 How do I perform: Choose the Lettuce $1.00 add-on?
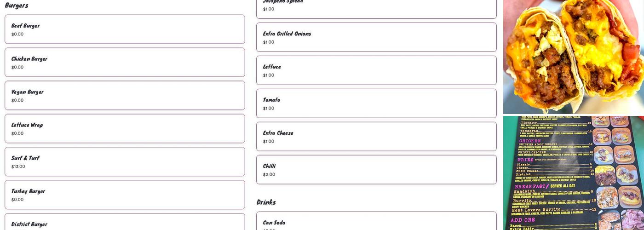[x=376, y=70]
